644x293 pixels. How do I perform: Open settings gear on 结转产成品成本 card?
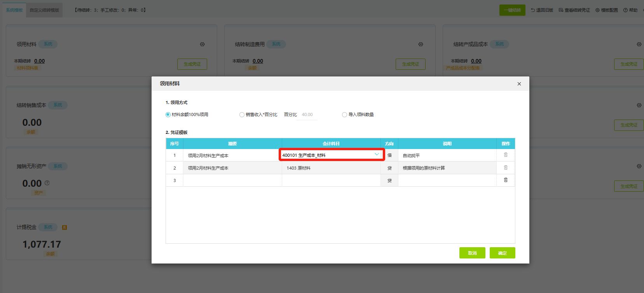point(639,44)
